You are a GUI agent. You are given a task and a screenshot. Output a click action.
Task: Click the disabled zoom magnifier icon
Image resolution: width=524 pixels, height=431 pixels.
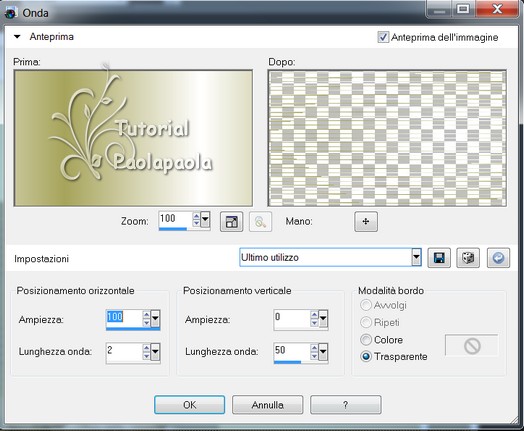pyautogui.click(x=260, y=222)
